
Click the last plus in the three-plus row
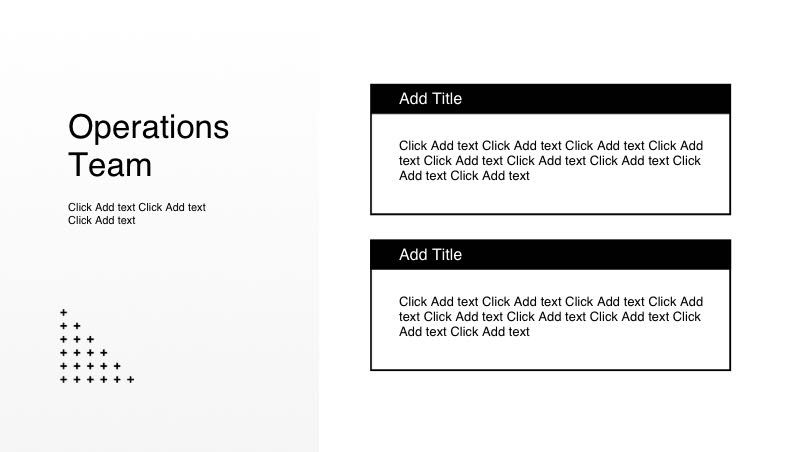(x=90, y=339)
